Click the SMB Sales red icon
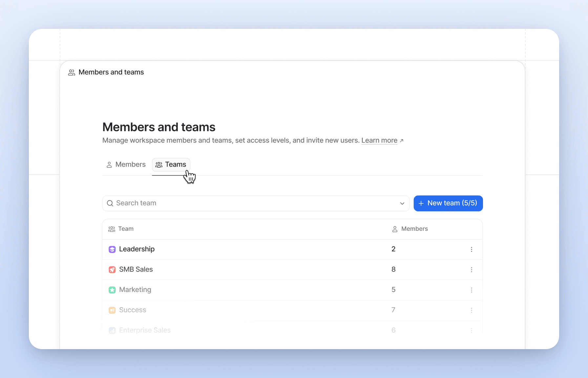This screenshot has height=378, width=588. coord(112,270)
